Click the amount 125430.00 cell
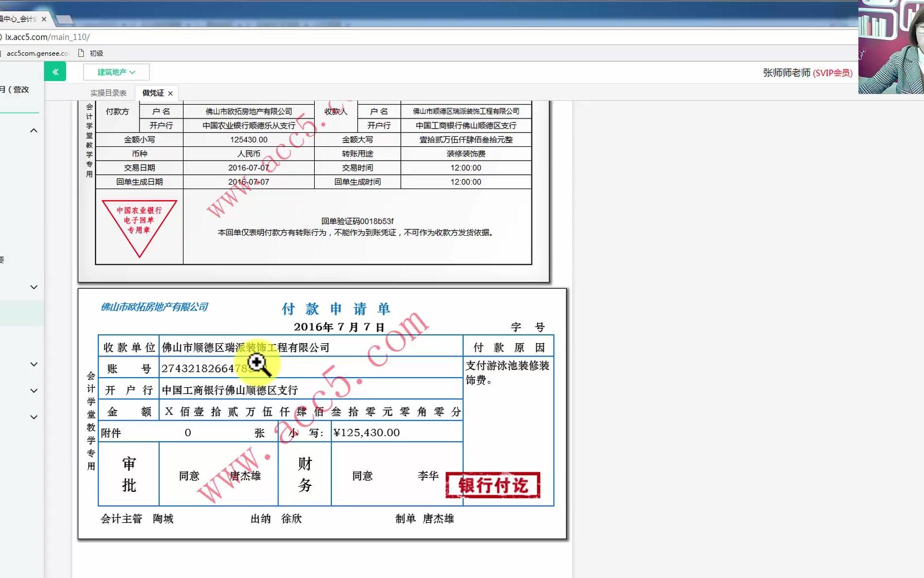 (249, 140)
